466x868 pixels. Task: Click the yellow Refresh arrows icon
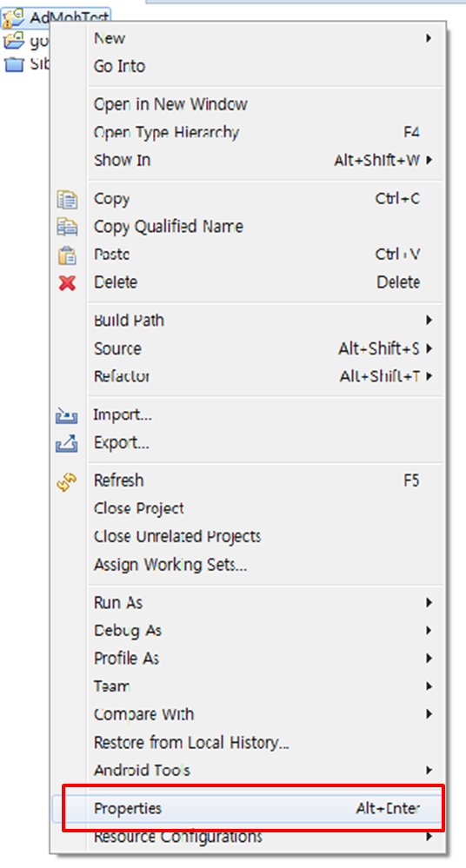pos(67,483)
